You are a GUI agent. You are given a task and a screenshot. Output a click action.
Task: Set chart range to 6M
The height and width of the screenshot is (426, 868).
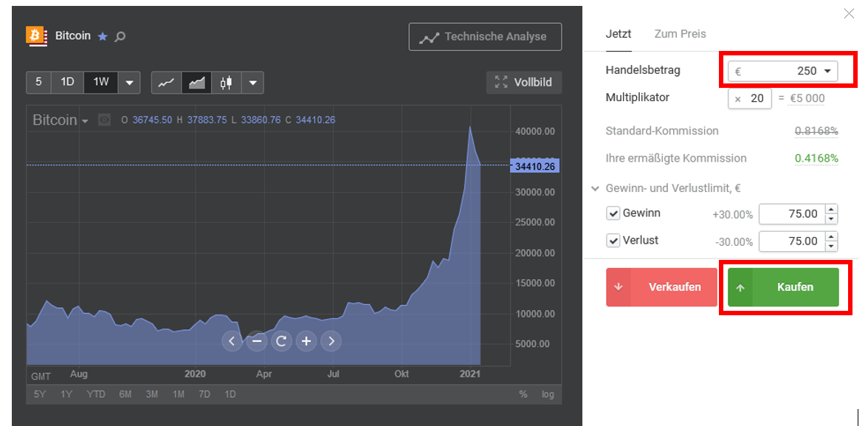pyautogui.click(x=125, y=394)
